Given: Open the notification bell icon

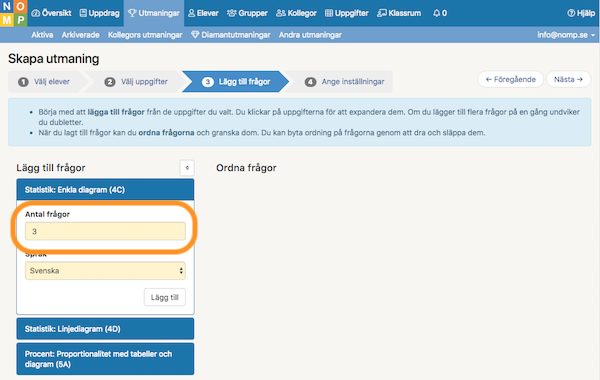Looking at the screenshot, I should [x=436, y=13].
